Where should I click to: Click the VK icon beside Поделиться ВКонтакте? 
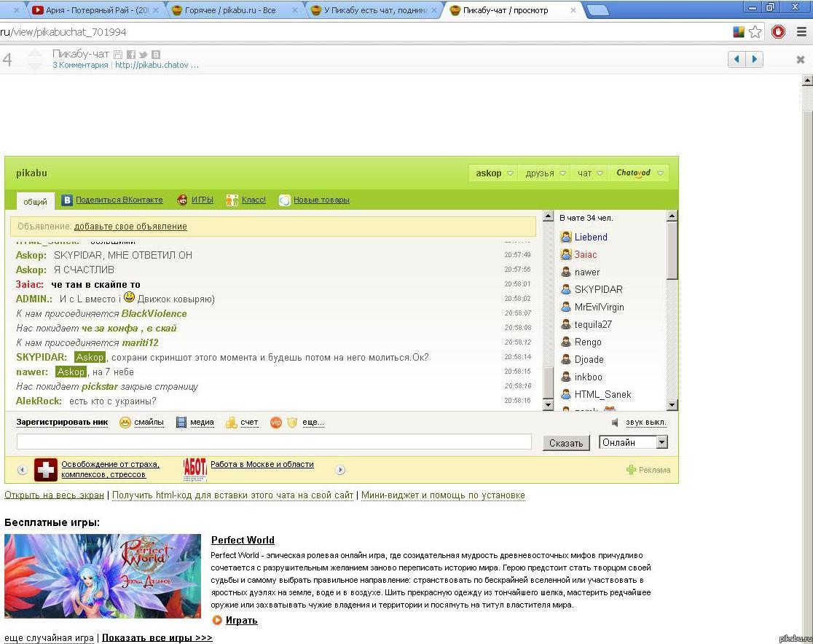[67, 200]
